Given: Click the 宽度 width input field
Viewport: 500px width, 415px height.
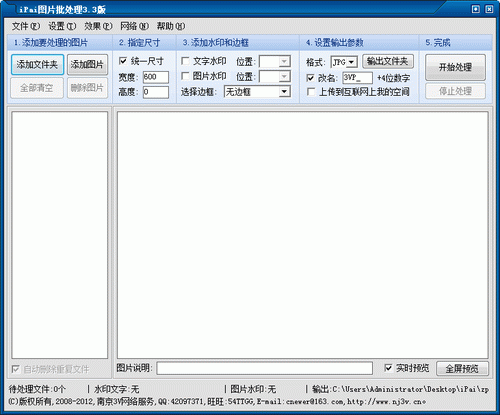Looking at the screenshot, I should pos(156,77).
